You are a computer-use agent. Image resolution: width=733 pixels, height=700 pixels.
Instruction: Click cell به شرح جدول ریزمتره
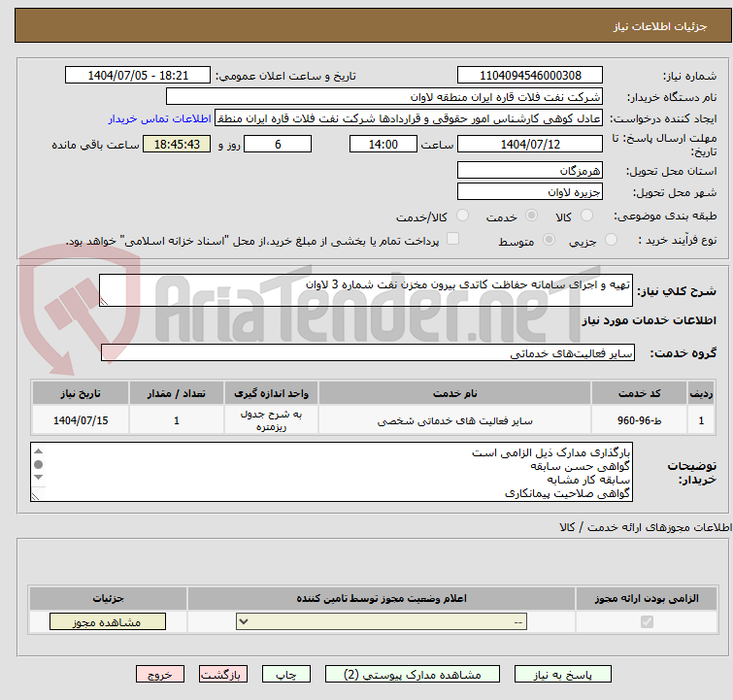click(271, 420)
